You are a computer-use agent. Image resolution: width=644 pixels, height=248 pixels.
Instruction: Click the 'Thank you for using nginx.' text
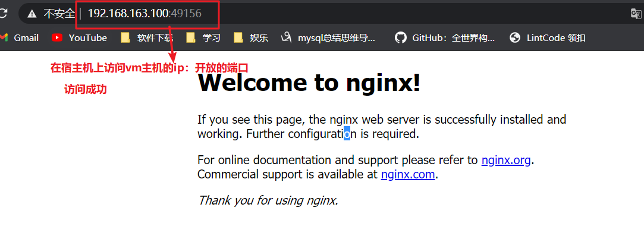(x=268, y=200)
